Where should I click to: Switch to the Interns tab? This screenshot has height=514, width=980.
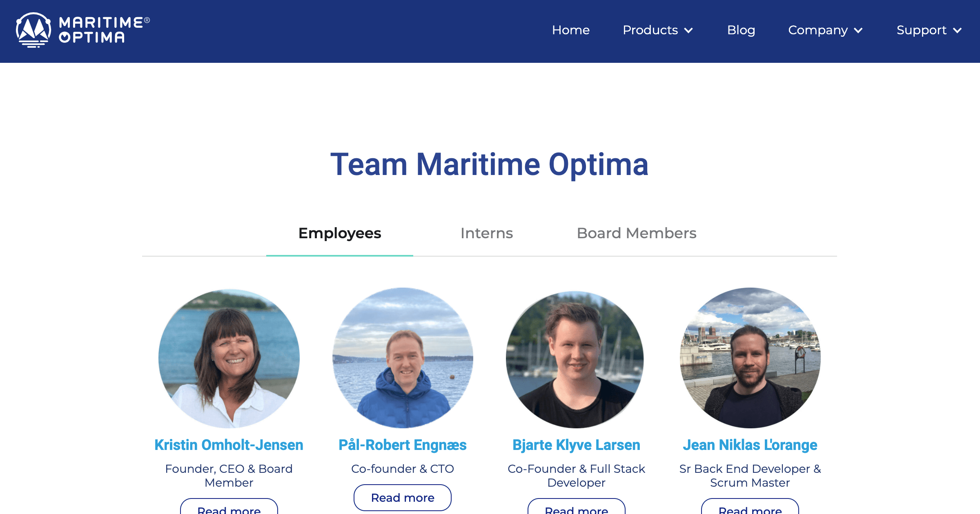point(487,233)
